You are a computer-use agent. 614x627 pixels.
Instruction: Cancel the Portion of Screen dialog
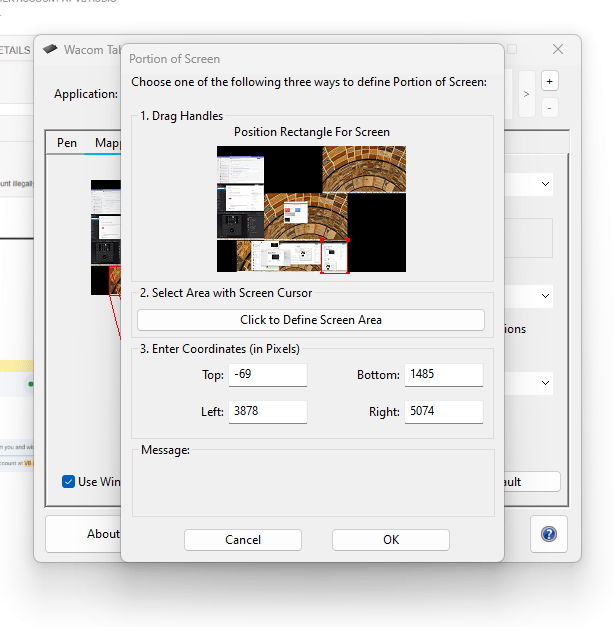tap(242, 540)
